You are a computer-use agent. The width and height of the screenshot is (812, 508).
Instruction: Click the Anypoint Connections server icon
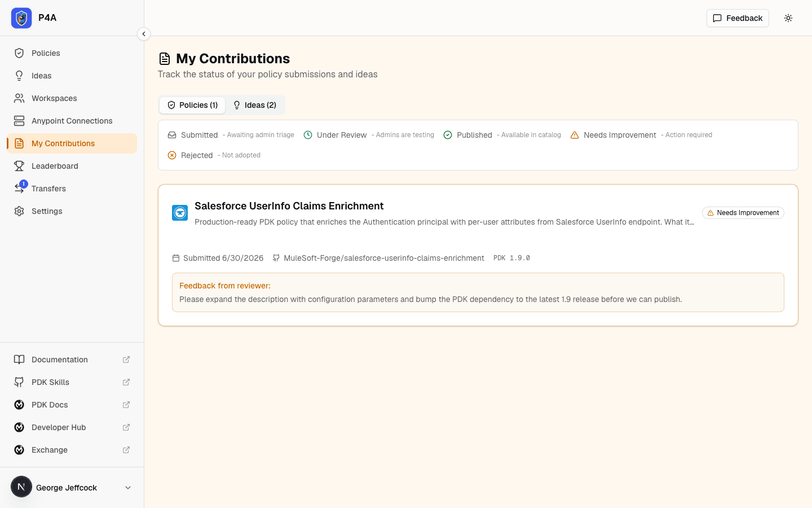[x=19, y=121]
